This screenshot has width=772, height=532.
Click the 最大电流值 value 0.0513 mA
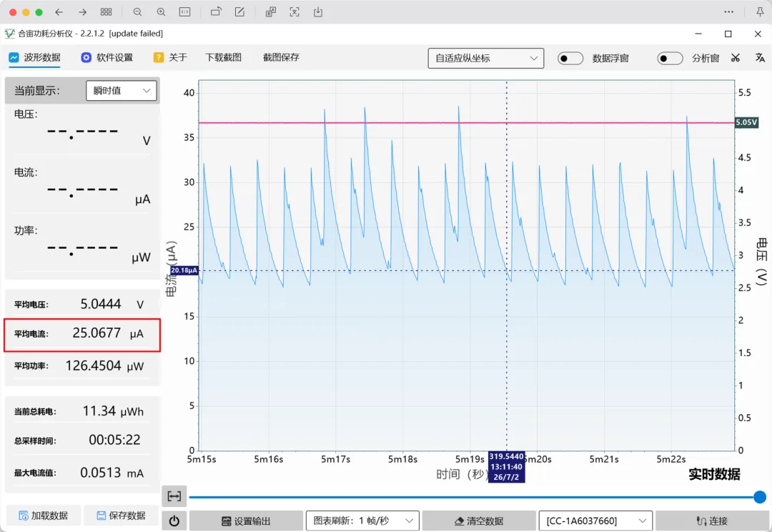[x=112, y=473]
